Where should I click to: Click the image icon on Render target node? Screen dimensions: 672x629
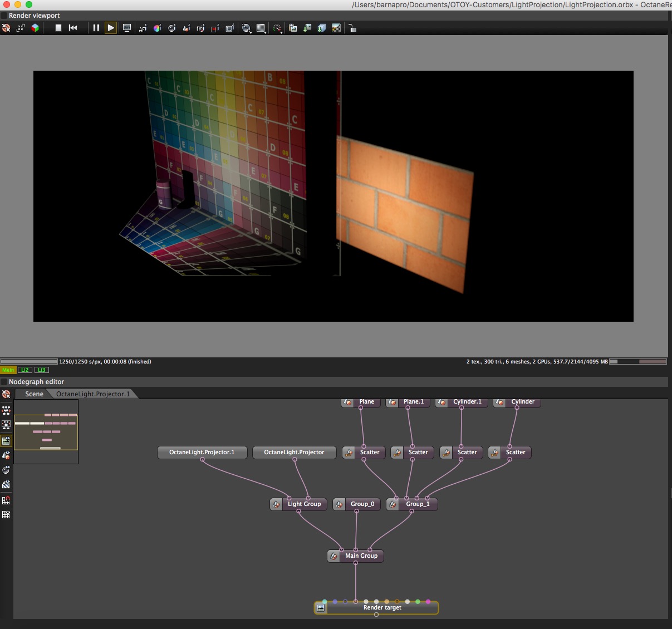[321, 608]
